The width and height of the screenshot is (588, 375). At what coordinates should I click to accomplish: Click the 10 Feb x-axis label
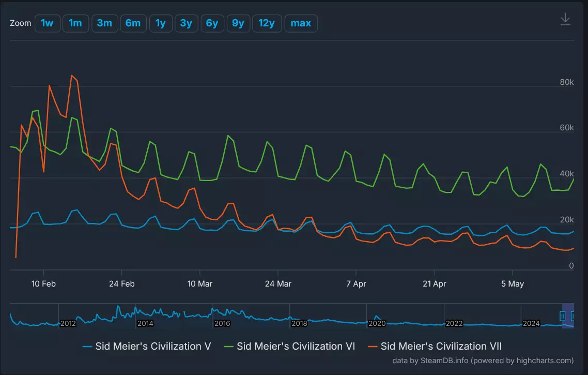43,284
